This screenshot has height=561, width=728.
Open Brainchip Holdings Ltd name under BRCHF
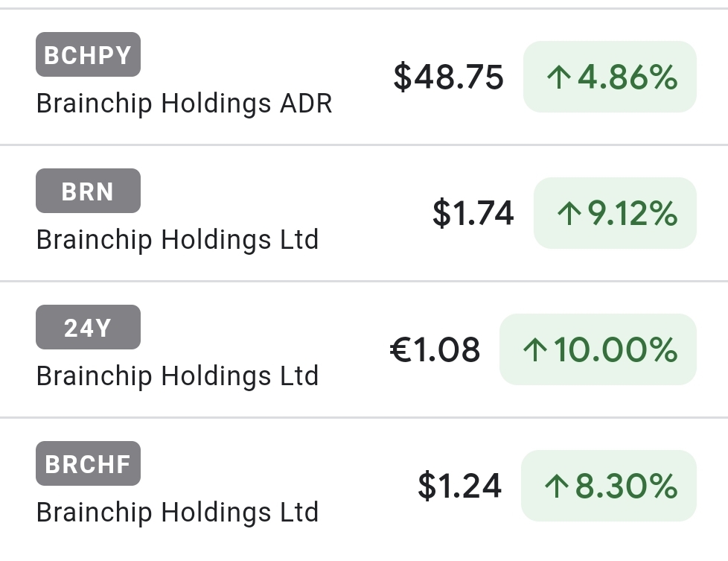point(177,513)
